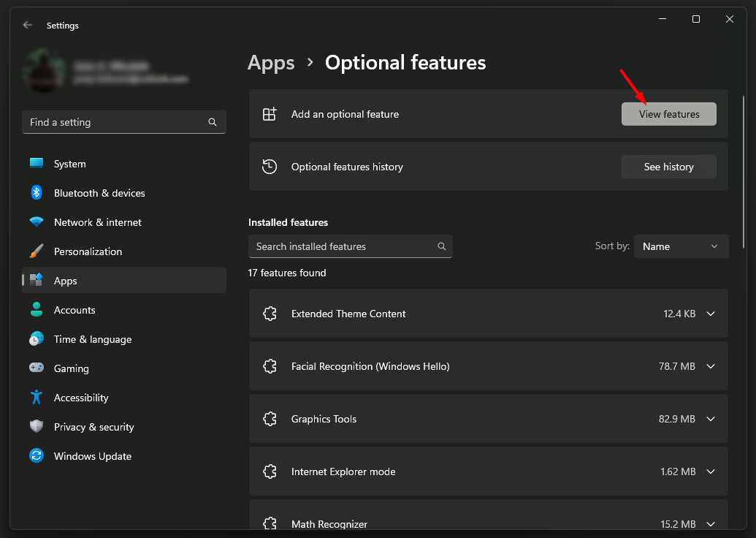Screen dimensions: 756x538
Task: Click the Find a setting search box
Action: (x=124, y=122)
